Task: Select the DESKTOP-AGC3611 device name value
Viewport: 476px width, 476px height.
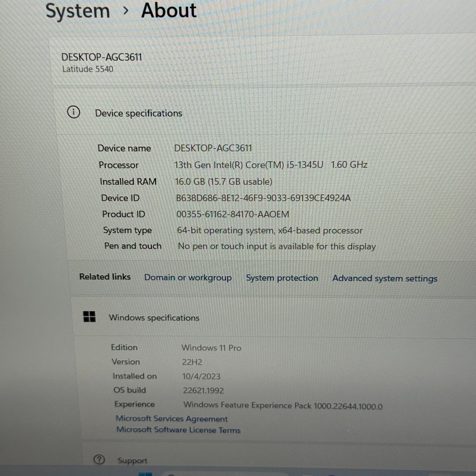Action: click(213, 148)
